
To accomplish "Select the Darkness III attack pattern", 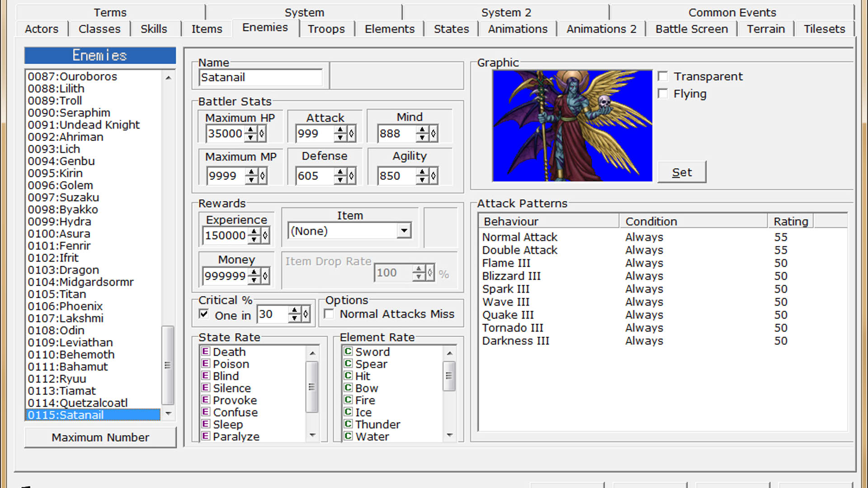I will (515, 341).
